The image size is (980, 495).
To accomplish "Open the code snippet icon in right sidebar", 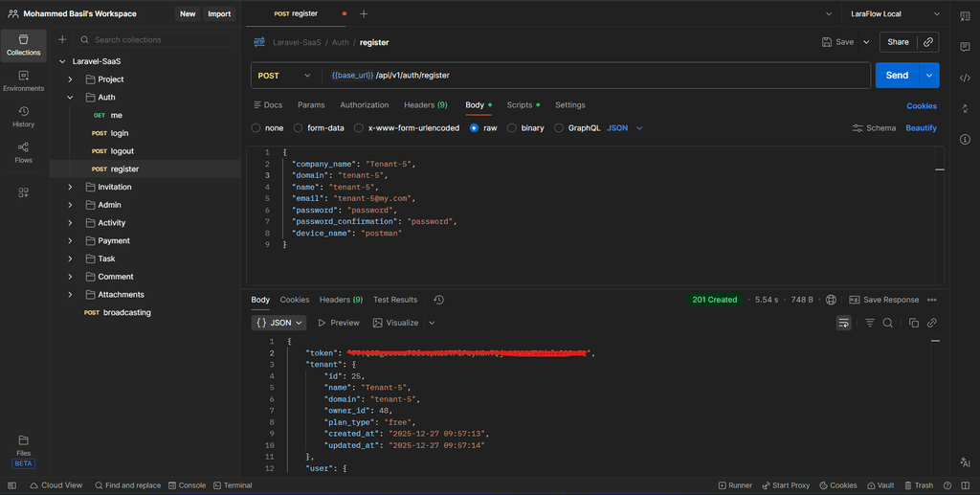I will pyautogui.click(x=964, y=77).
